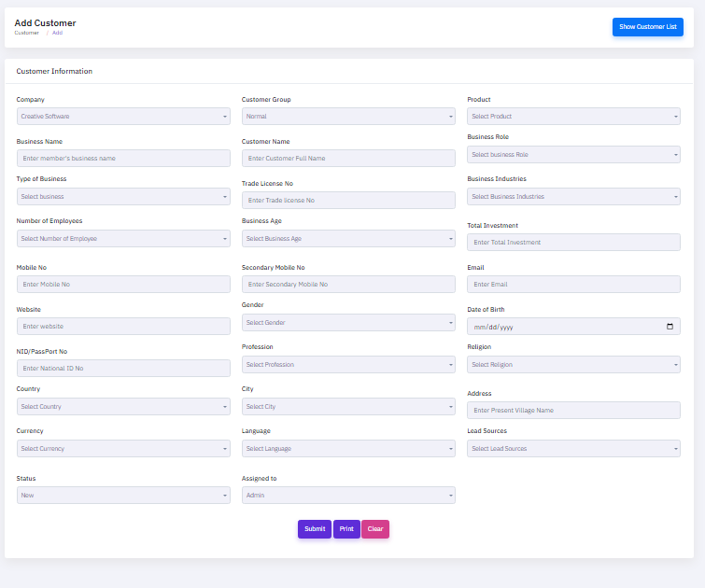Open the Lead Sources dropdown
The image size is (705, 588).
click(573, 449)
